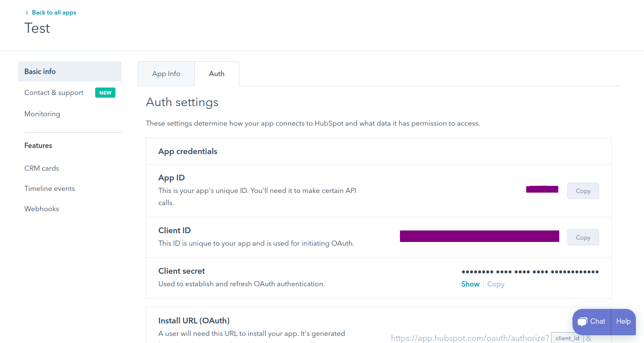The height and width of the screenshot is (343, 644).
Task: Copy the App ID value
Action: 583,191
